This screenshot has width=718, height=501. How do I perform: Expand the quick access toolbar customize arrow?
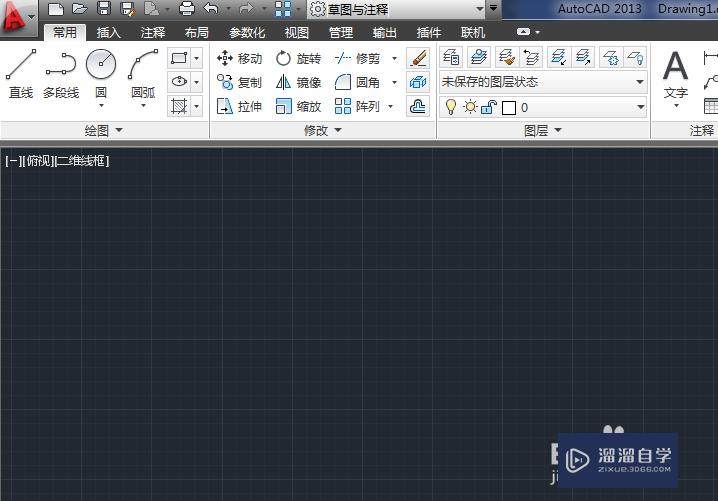pos(494,9)
